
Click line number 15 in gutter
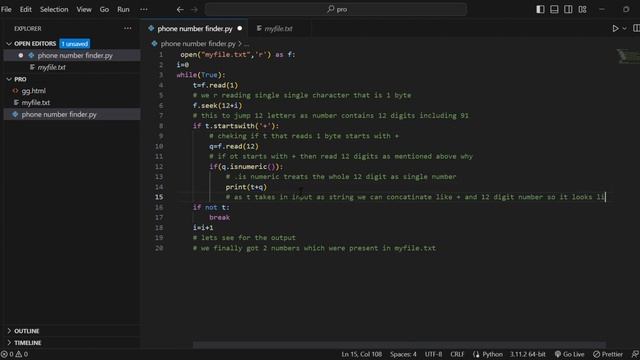(x=159, y=197)
